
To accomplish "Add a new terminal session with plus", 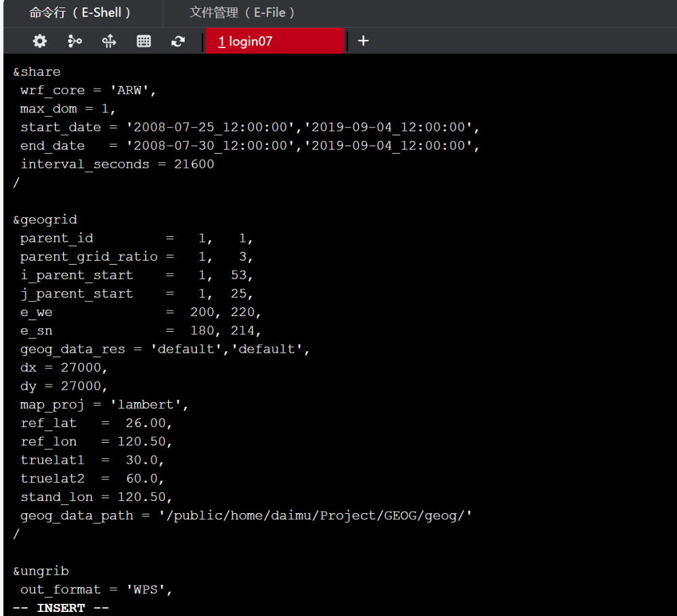I will [364, 41].
